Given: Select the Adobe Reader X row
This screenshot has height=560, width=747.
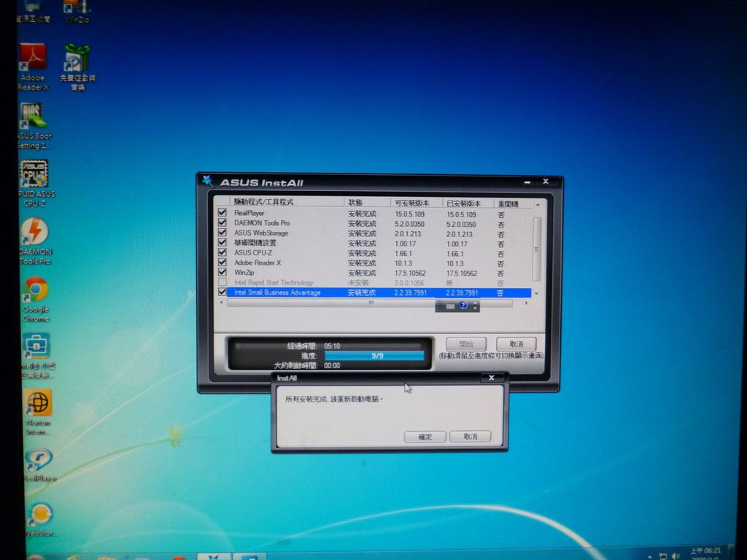Looking at the screenshot, I should [379, 262].
